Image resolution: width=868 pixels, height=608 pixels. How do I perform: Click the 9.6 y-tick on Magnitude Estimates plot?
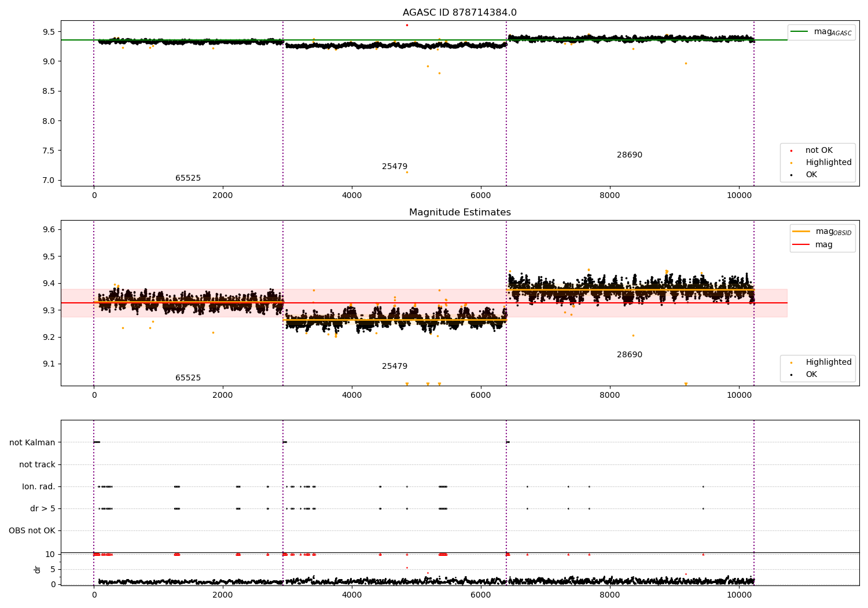tap(49, 230)
